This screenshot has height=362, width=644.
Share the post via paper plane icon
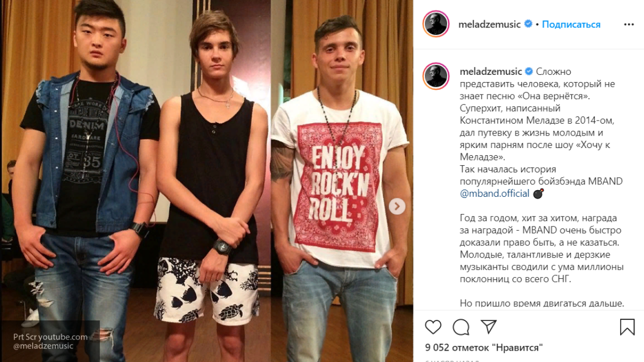click(488, 327)
